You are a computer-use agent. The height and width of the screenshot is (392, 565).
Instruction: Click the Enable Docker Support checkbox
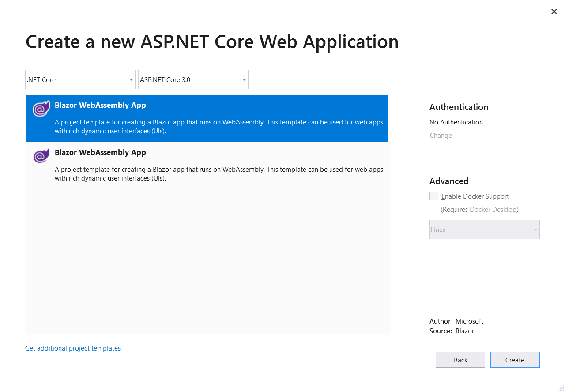[x=433, y=196]
